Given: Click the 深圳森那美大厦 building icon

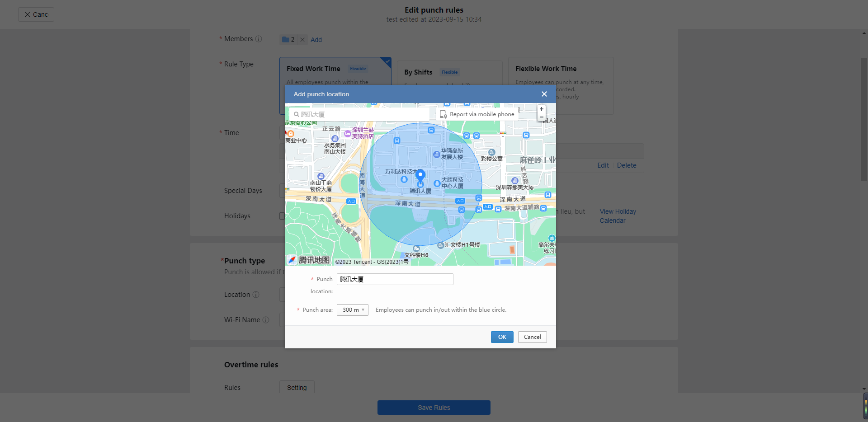Looking at the screenshot, I should pos(514,181).
